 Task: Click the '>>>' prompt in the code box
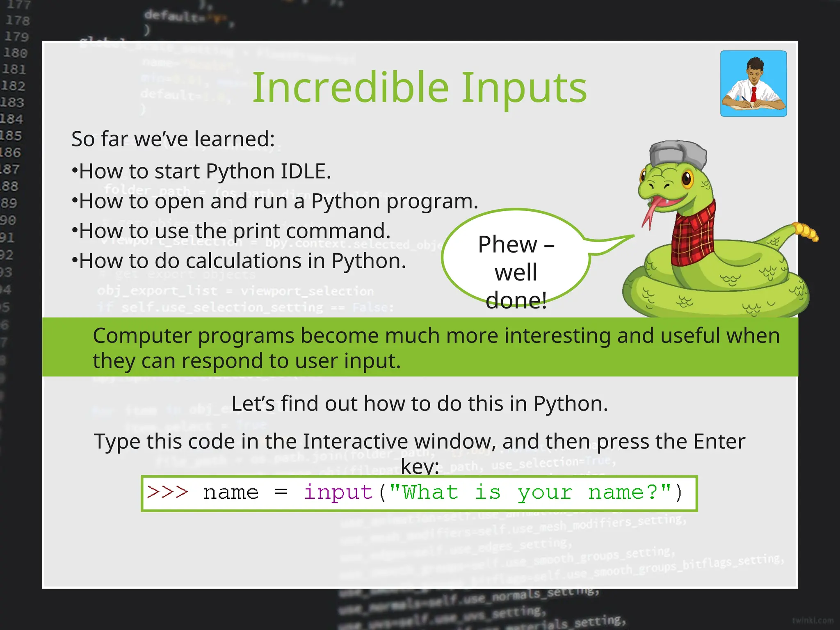[x=168, y=492]
